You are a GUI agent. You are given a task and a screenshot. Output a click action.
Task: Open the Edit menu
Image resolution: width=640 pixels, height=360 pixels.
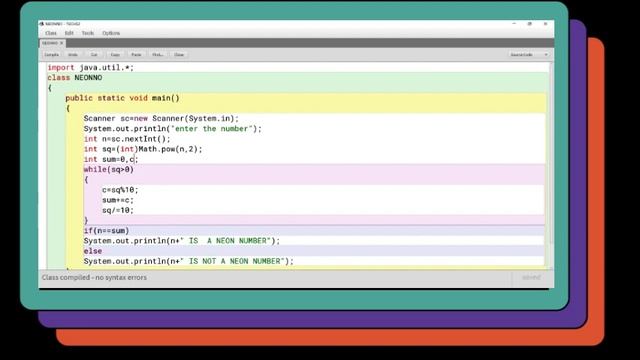click(69, 33)
